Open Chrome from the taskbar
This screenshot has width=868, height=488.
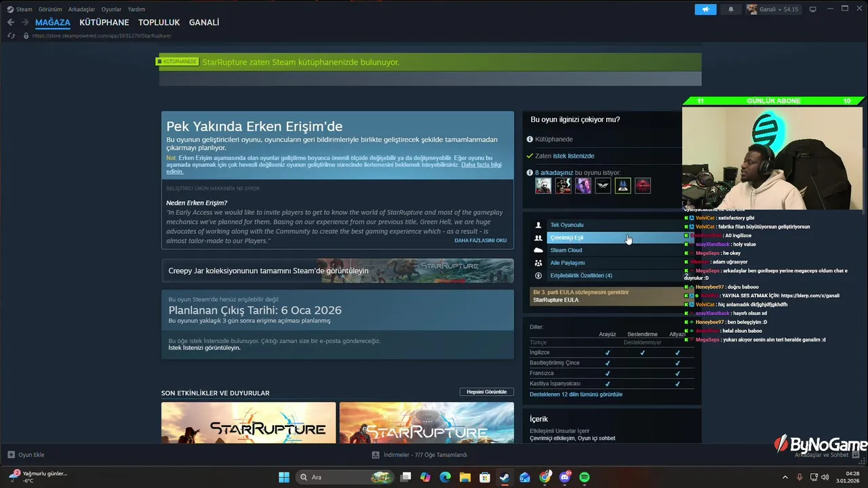pos(545,477)
